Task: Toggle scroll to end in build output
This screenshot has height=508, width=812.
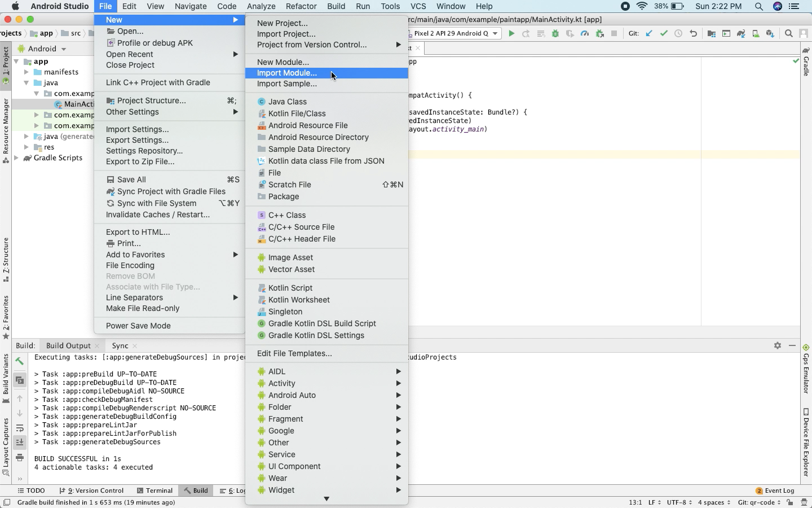Action: tap(20, 442)
